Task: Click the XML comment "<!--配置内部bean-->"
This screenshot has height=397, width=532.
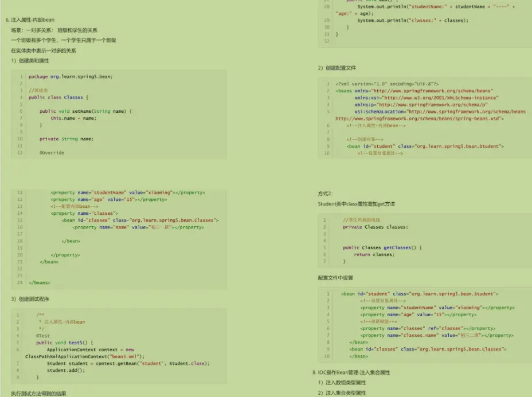Action: point(75,206)
